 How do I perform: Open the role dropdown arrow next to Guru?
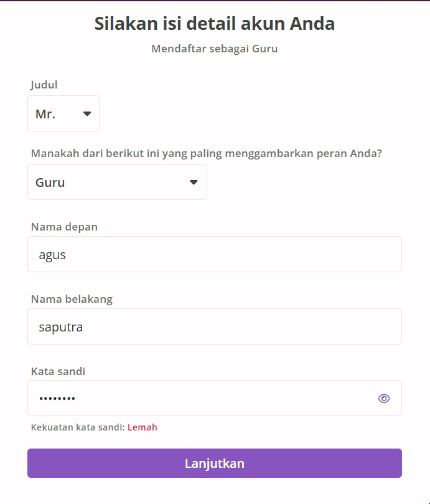194,183
